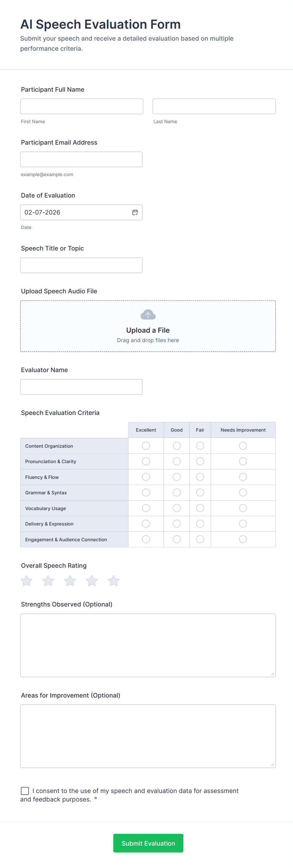Check the data consent checkbox
Viewport: 293px width, 868px height.
click(x=25, y=790)
